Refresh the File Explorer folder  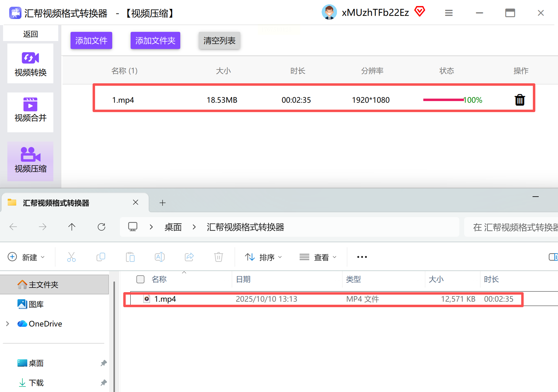[x=101, y=227]
